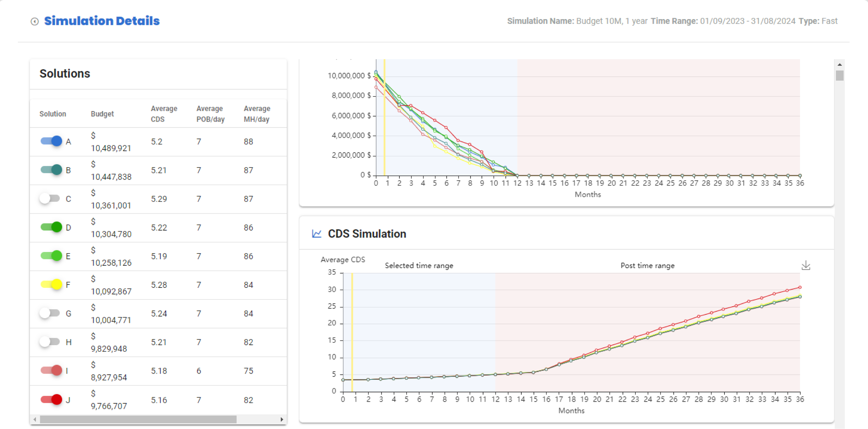Click the chart panel scroll-up arrow

839,64
